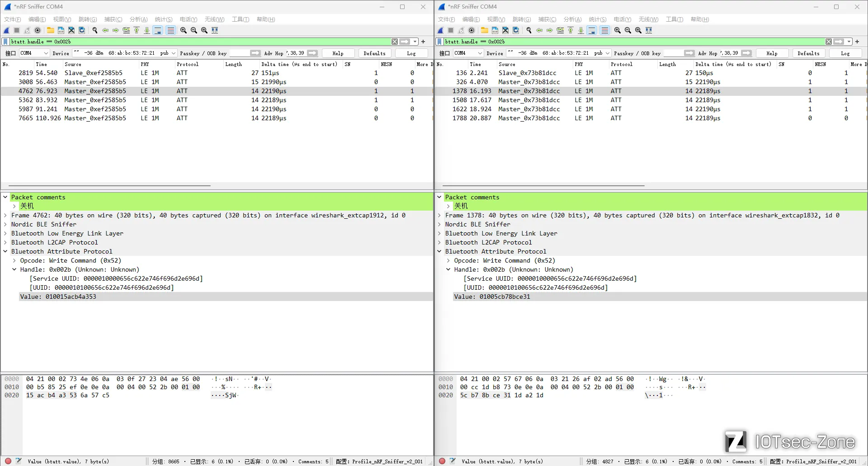
Task: Click resize columns icon in left window
Action: [x=215, y=30]
